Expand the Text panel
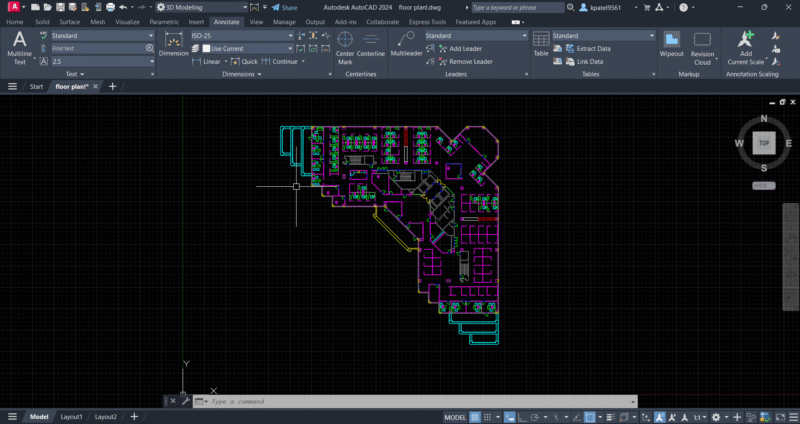This screenshot has width=800, height=424. [75, 74]
